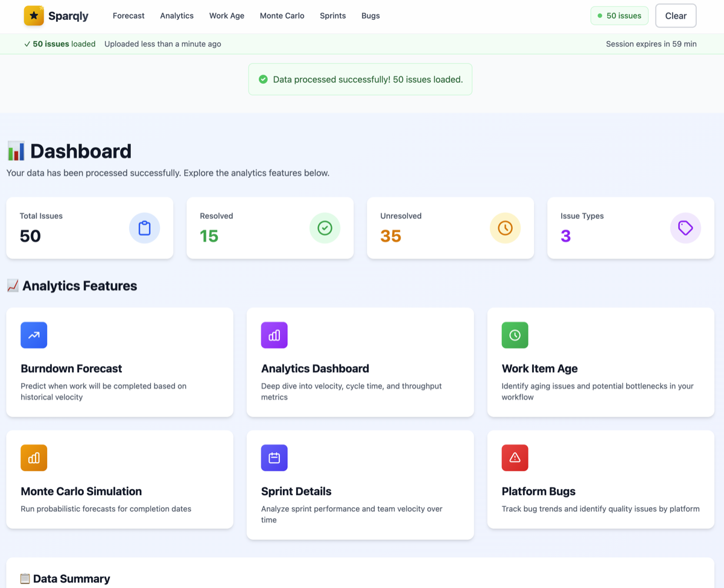
Task: Select Monte Carlo in the top navigation
Action: coord(282,16)
